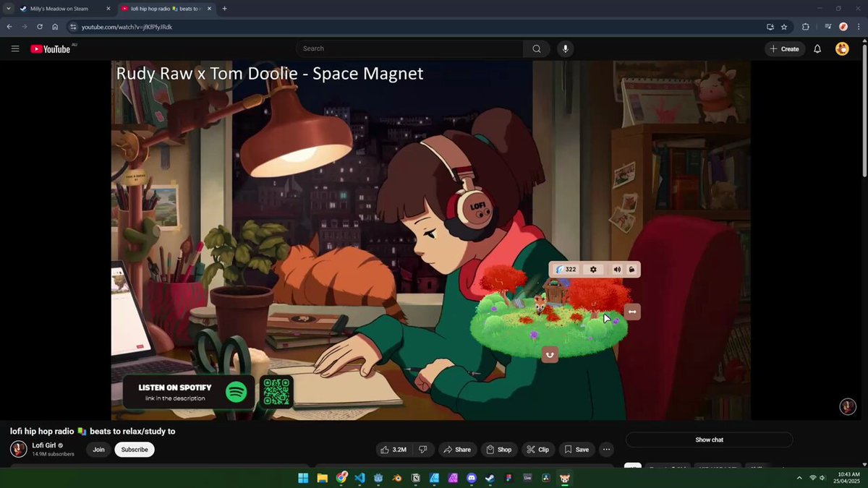This screenshot has height=488, width=868.
Task: Reload the current page
Action: point(40,27)
